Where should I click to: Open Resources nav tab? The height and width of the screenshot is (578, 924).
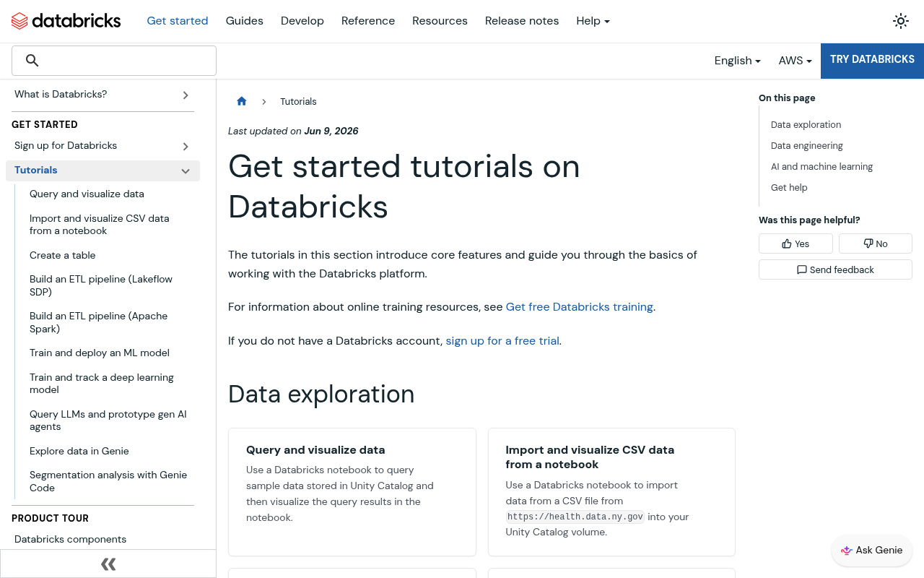[x=440, y=21]
